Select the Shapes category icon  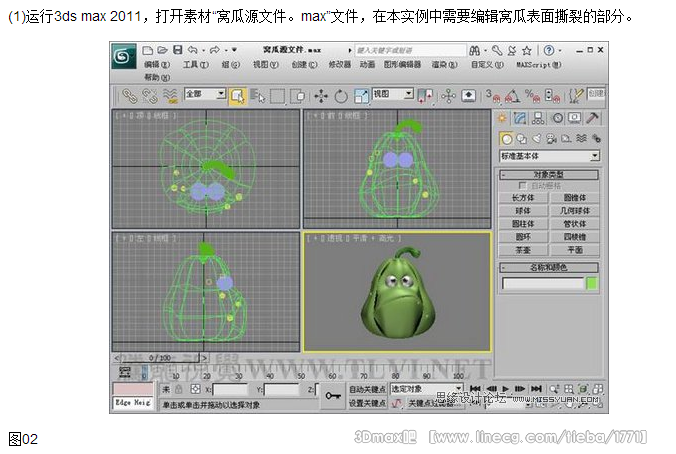tap(522, 139)
